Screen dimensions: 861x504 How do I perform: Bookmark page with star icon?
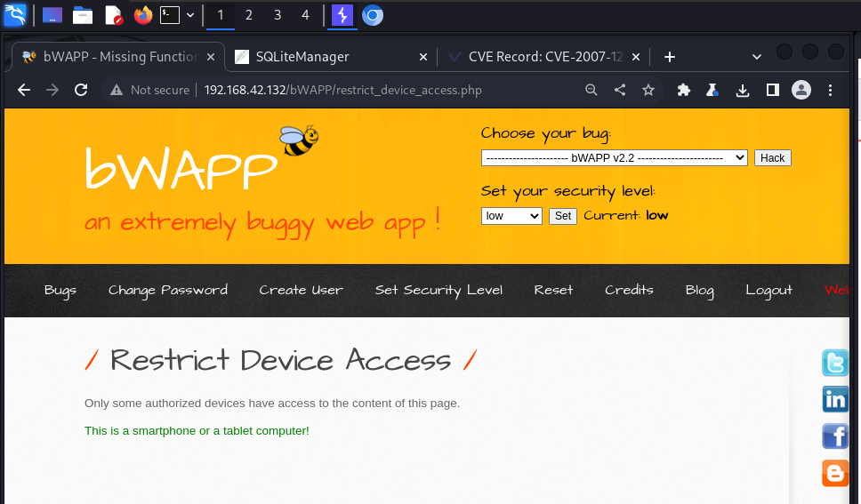click(x=648, y=90)
